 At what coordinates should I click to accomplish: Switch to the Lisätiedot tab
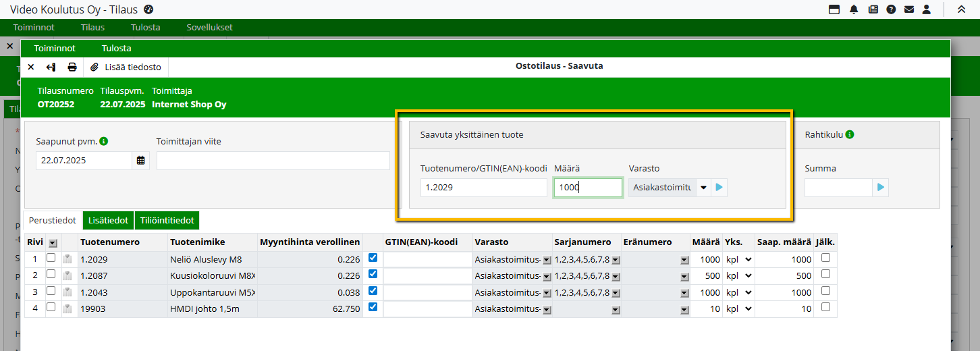coord(108,221)
